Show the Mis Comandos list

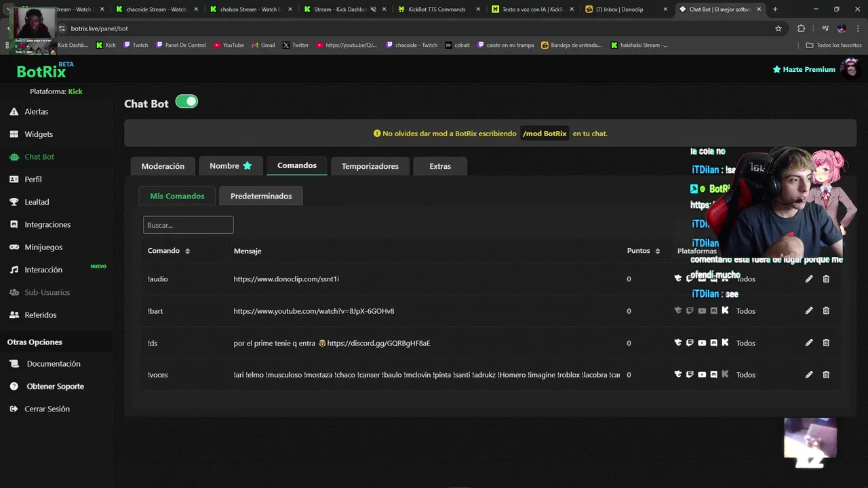[177, 196]
